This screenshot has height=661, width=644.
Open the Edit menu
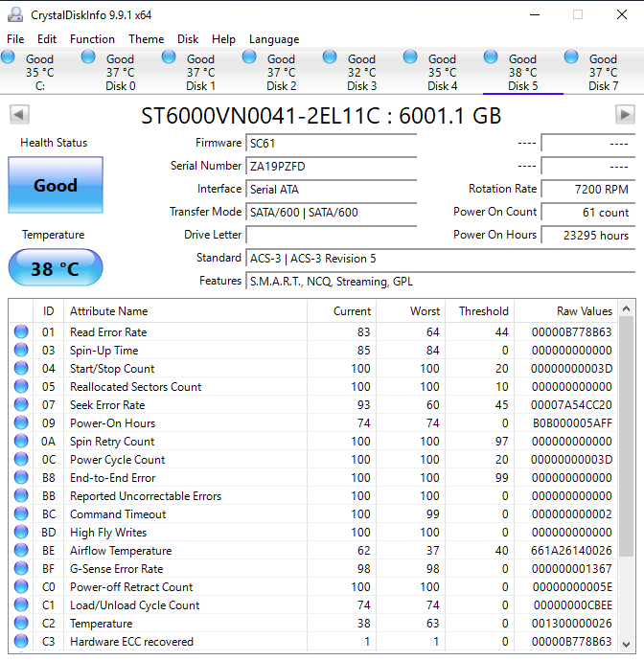point(46,39)
